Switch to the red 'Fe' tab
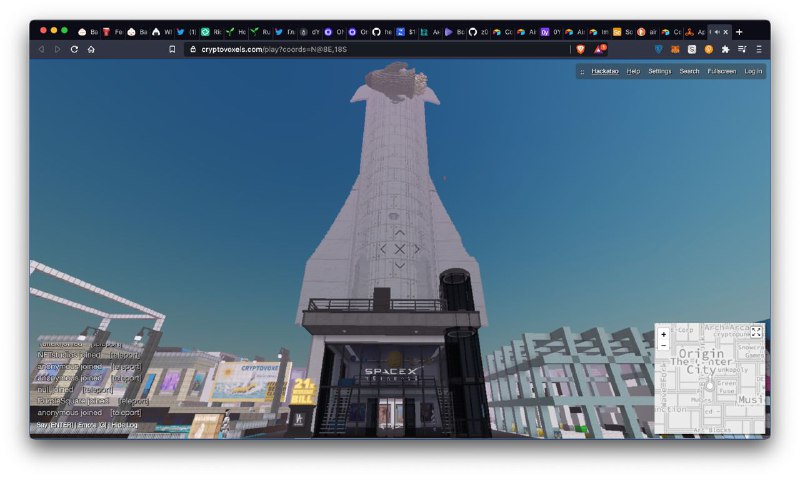 [112, 32]
